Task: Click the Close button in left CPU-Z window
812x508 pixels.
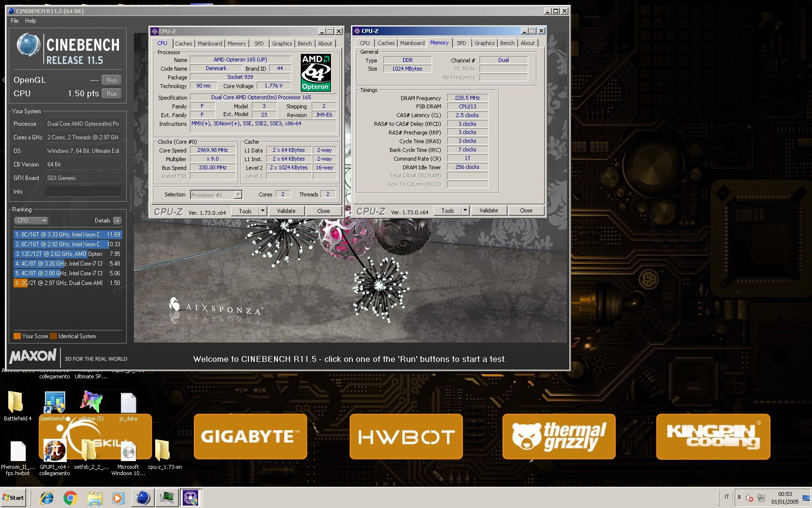Action: (323, 211)
